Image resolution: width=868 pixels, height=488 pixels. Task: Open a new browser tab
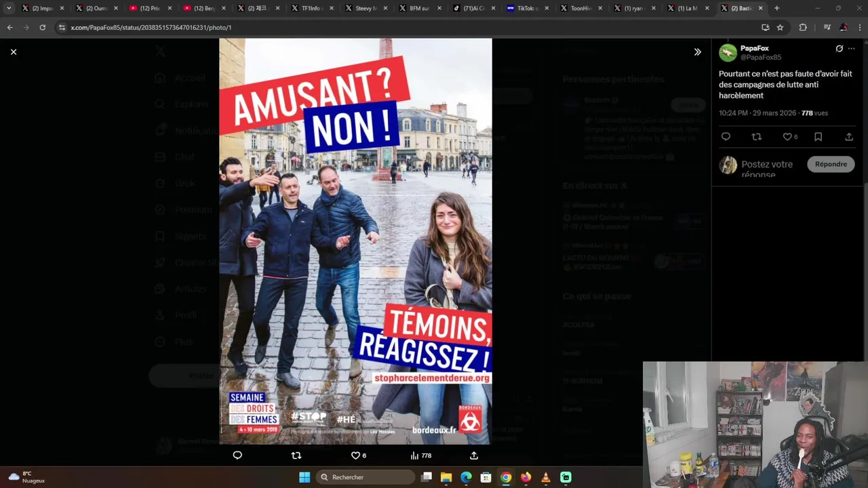[x=777, y=8]
